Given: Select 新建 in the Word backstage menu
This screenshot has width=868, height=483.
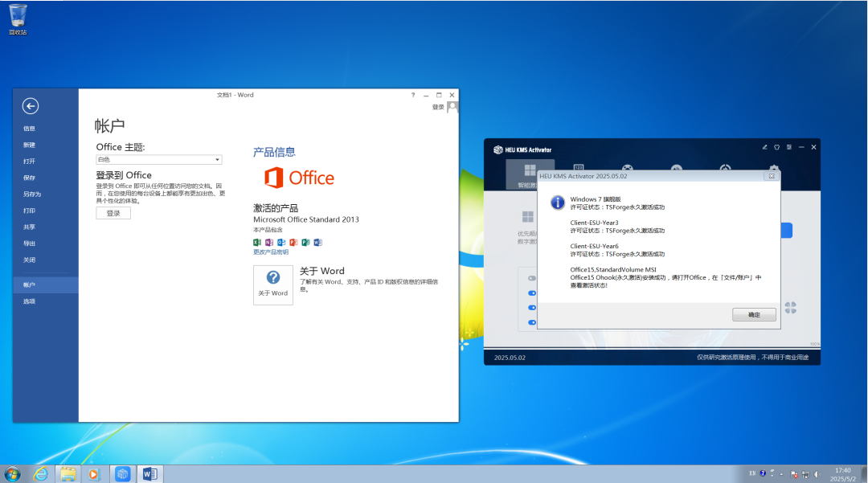Looking at the screenshot, I should click(30, 145).
